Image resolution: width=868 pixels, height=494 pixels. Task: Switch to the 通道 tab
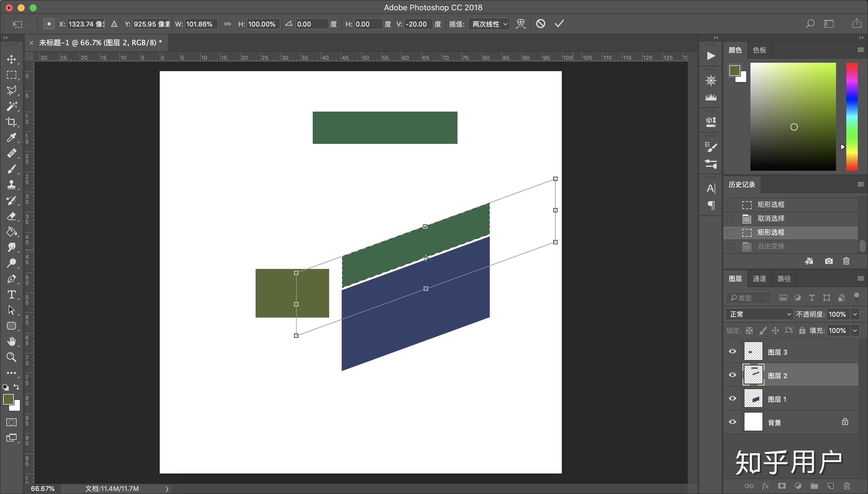point(759,279)
